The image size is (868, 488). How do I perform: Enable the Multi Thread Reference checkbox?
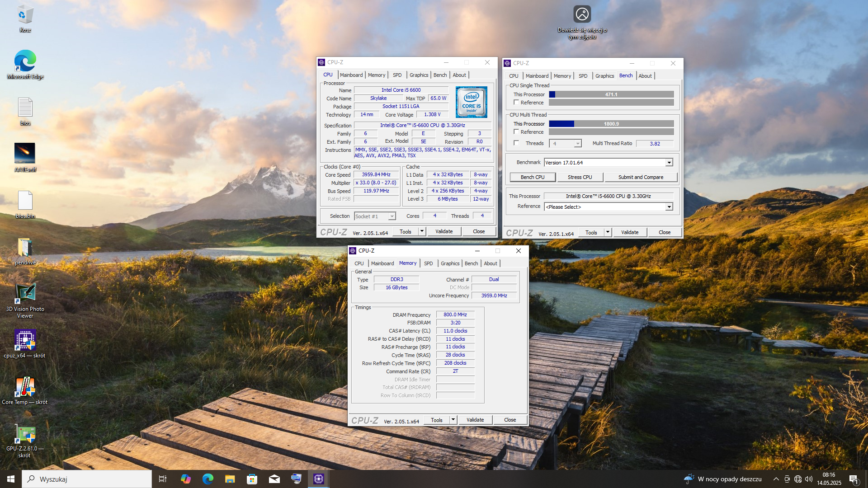click(516, 132)
